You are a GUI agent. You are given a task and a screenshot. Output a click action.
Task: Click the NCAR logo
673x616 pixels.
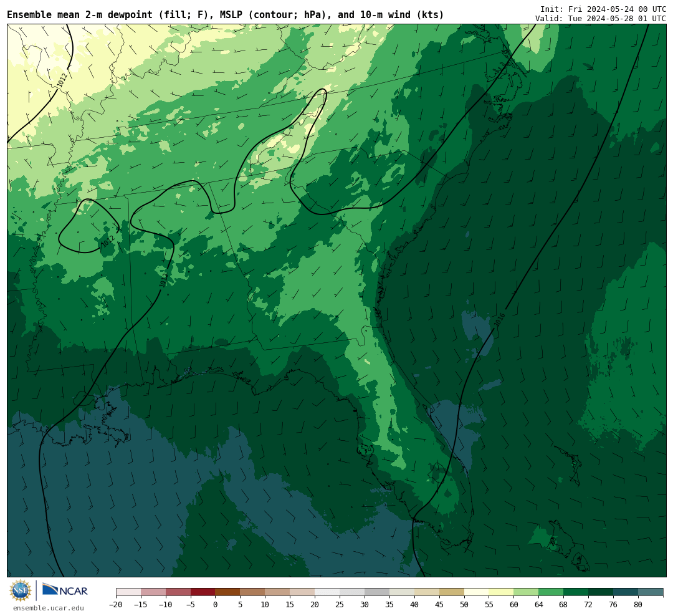(x=65, y=590)
